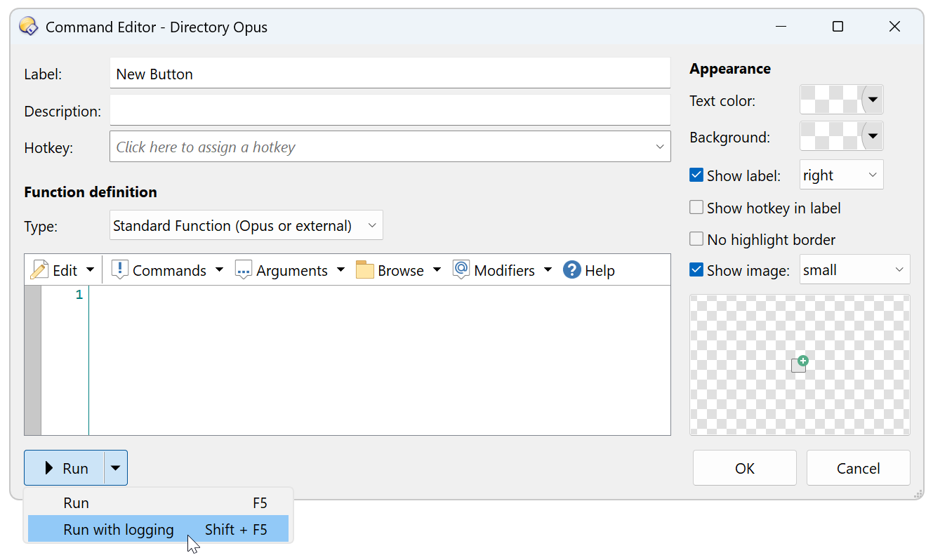This screenshot has width=933, height=560.
Task: Open the Show label position dropdown
Action: click(842, 175)
